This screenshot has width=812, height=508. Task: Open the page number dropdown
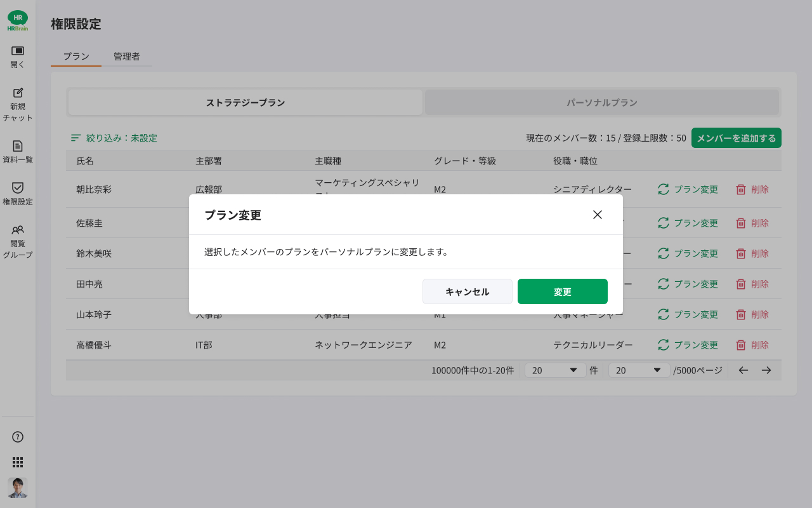(639, 370)
